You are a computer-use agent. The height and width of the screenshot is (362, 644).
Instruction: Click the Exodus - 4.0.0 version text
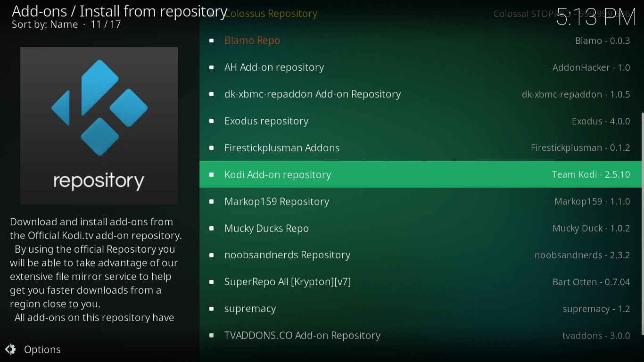(x=601, y=121)
